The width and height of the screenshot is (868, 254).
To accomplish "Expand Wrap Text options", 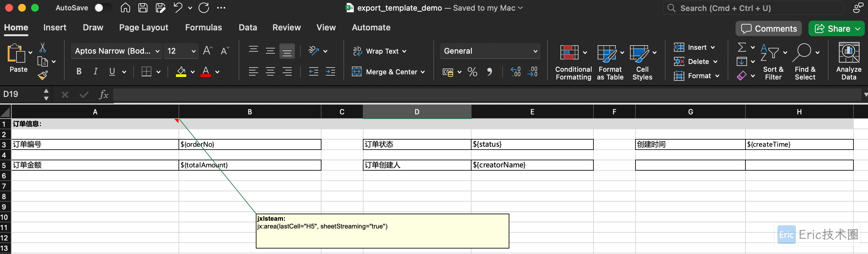I will point(404,51).
